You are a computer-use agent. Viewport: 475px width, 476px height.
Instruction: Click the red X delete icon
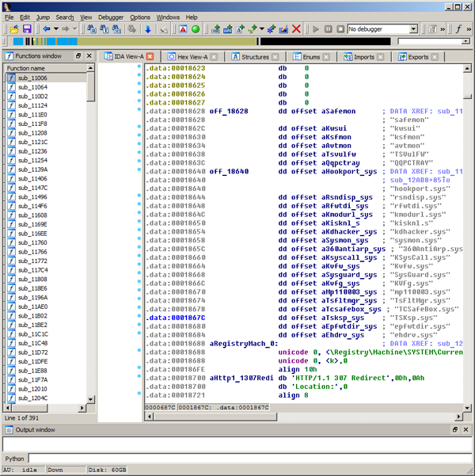point(296,29)
